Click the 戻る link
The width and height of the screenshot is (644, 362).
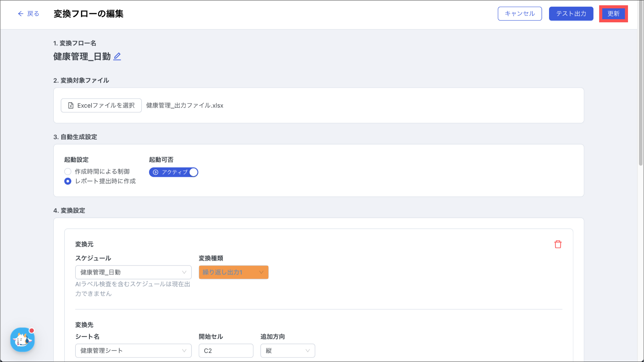click(33, 14)
